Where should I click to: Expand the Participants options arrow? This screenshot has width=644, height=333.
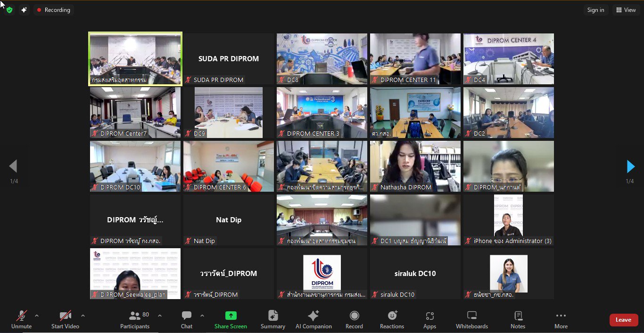tap(159, 316)
